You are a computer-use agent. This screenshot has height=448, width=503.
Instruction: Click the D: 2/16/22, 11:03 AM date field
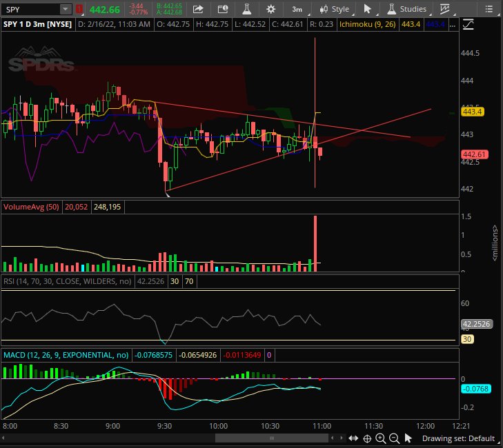point(115,24)
